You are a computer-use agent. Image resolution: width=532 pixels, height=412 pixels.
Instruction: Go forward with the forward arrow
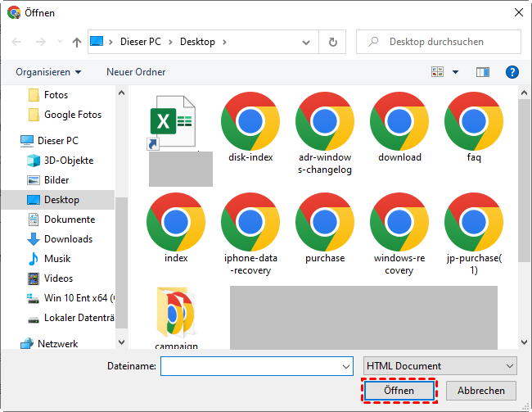click(x=41, y=42)
